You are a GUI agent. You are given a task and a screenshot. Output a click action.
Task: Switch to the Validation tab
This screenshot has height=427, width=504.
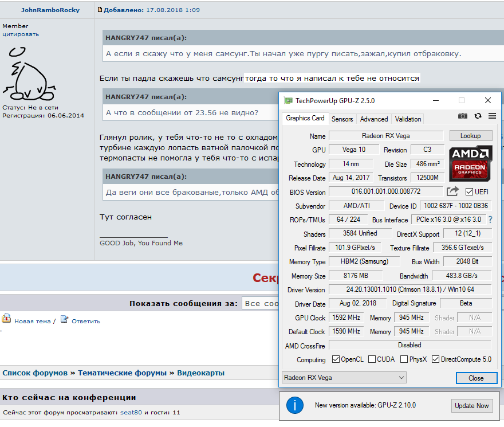click(408, 119)
